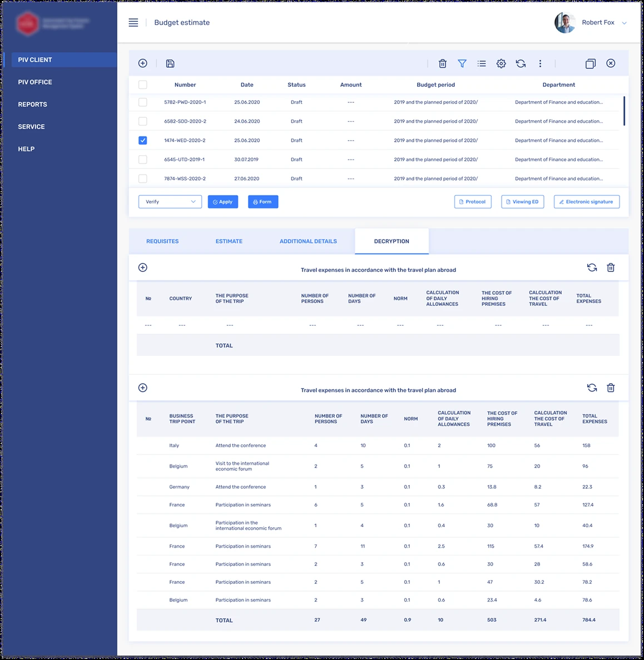
Task: Click the budget list vertical scrollbar
Action: pyautogui.click(x=624, y=111)
